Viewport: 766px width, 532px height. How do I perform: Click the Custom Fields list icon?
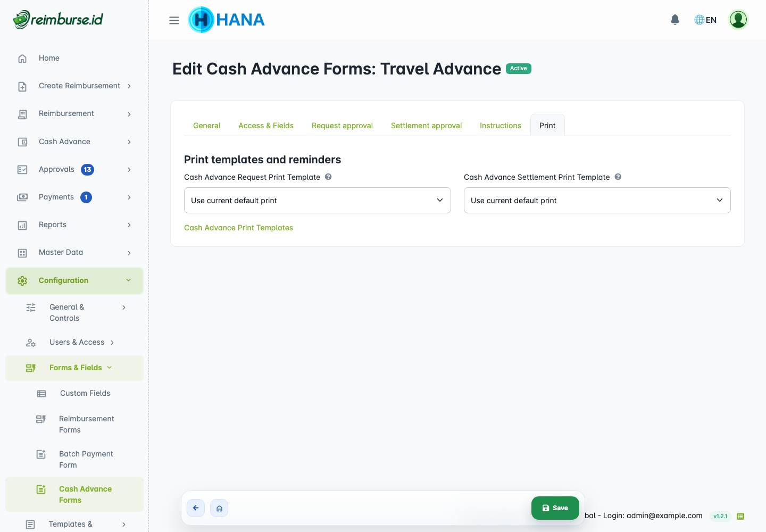[x=41, y=394]
